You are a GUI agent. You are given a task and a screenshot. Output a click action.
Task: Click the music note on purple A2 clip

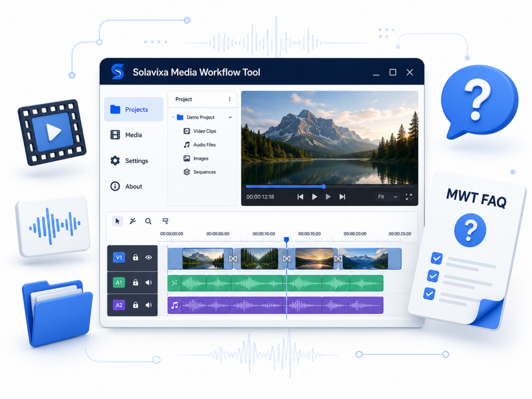click(175, 305)
